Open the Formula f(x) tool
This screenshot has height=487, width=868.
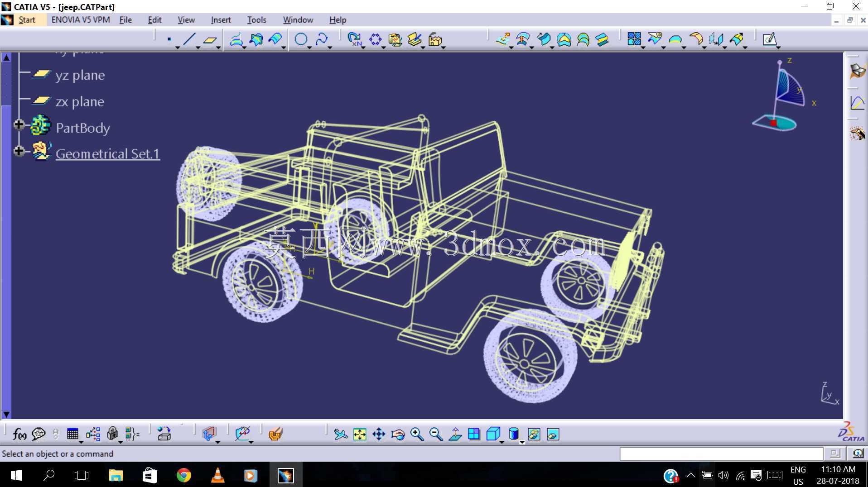[19, 434]
